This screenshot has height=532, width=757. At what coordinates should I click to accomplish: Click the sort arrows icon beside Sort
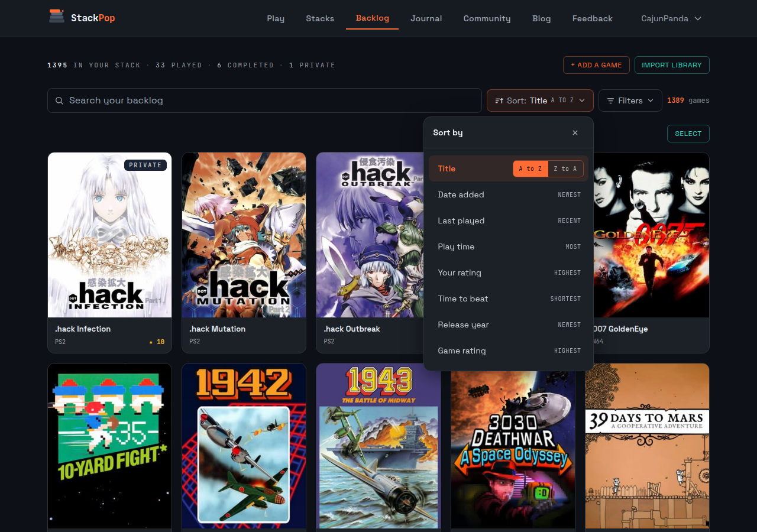(x=499, y=101)
